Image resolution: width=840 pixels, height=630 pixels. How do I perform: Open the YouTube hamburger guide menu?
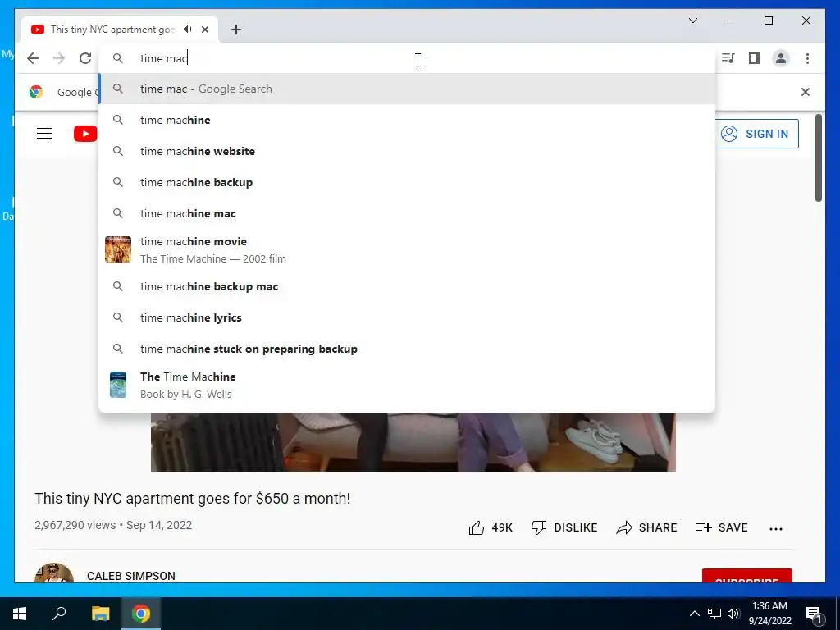(x=44, y=134)
